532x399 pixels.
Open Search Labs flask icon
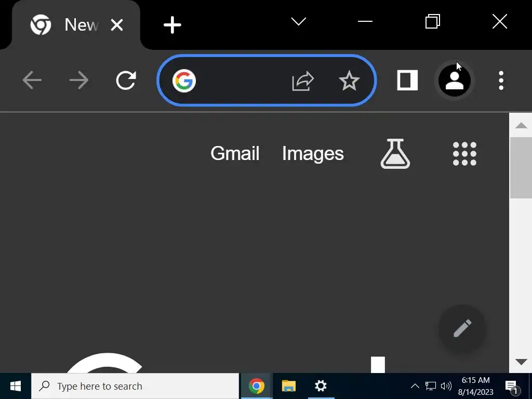pyautogui.click(x=395, y=154)
